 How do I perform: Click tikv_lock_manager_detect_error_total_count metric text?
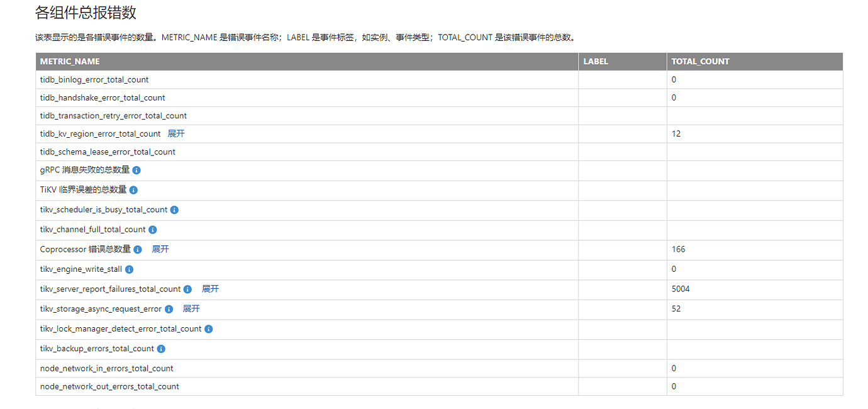coord(121,328)
